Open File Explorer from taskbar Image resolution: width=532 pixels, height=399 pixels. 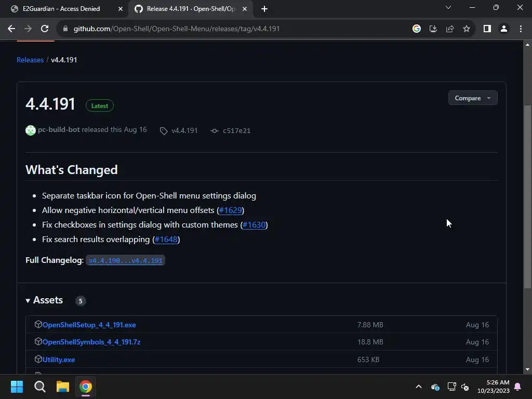click(x=63, y=387)
